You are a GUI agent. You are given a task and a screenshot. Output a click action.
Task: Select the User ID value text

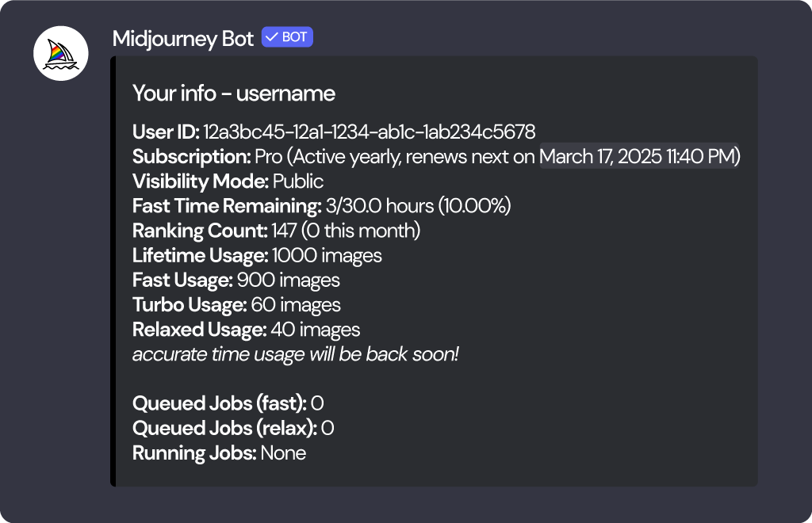click(x=370, y=132)
